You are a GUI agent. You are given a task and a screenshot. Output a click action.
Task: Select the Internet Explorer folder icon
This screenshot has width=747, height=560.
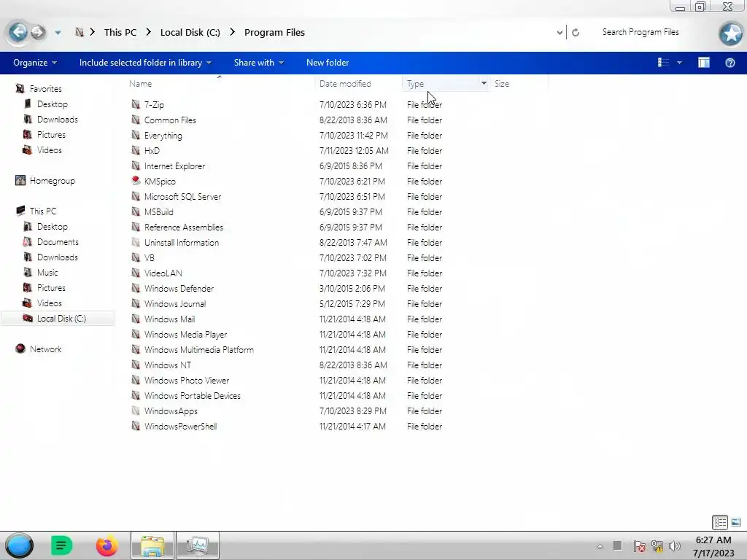[x=136, y=166]
